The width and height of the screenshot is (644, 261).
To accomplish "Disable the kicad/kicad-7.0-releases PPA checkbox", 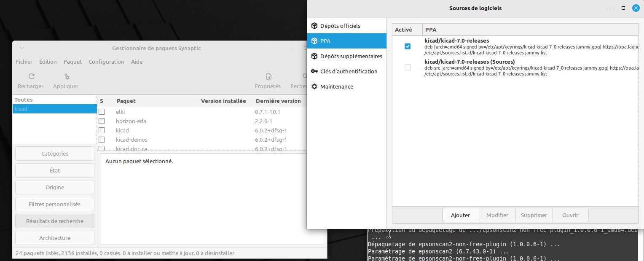I will (x=407, y=46).
